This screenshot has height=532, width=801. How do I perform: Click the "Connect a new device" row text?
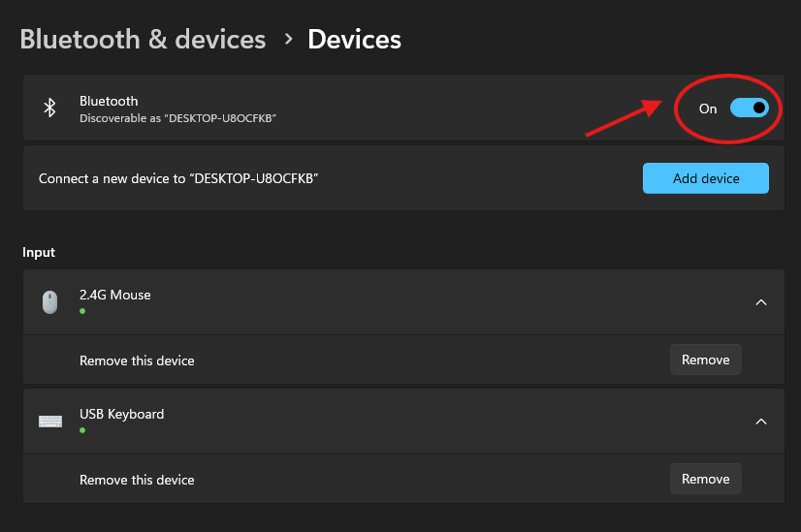tap(178, 178)
